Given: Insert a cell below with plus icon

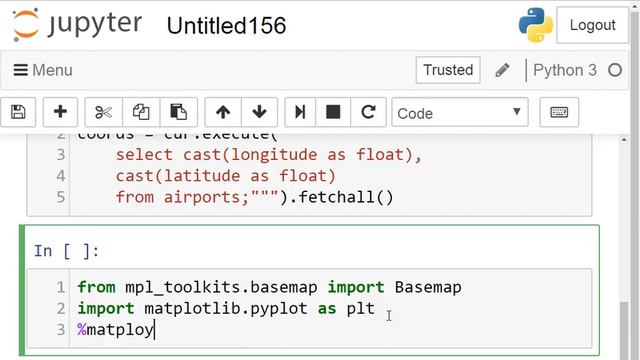Looking at the screenshot, I should point(60,112).
